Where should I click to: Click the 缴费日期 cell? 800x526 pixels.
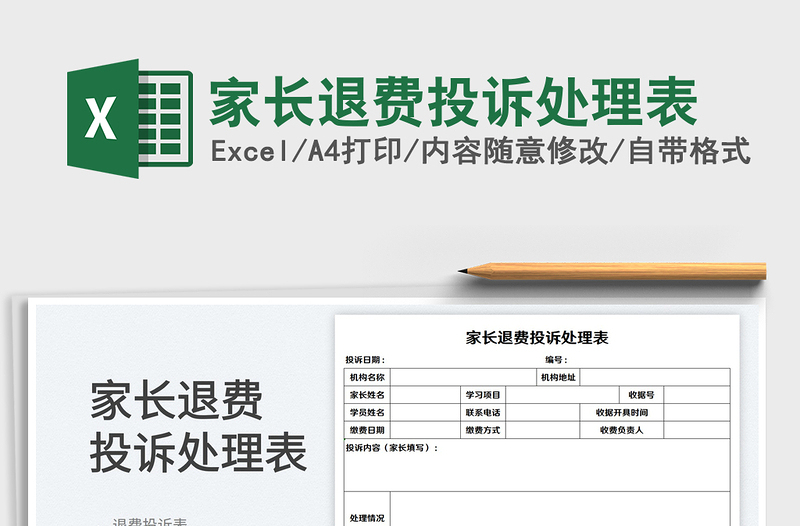coord(367,430)
